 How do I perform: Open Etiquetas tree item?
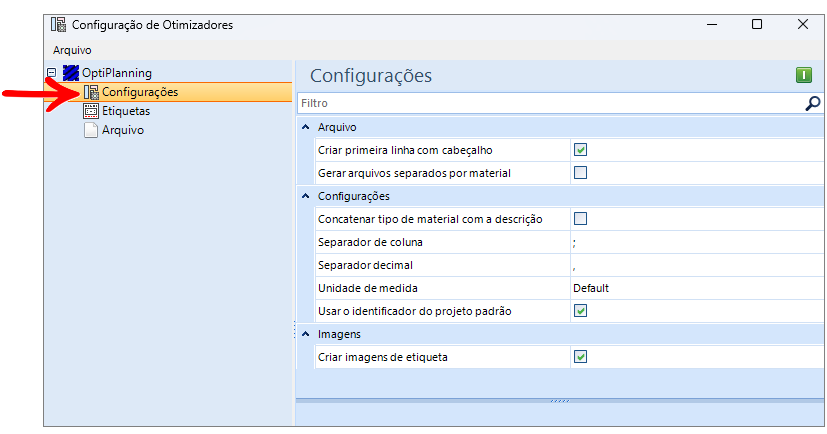tap(126, 111)
